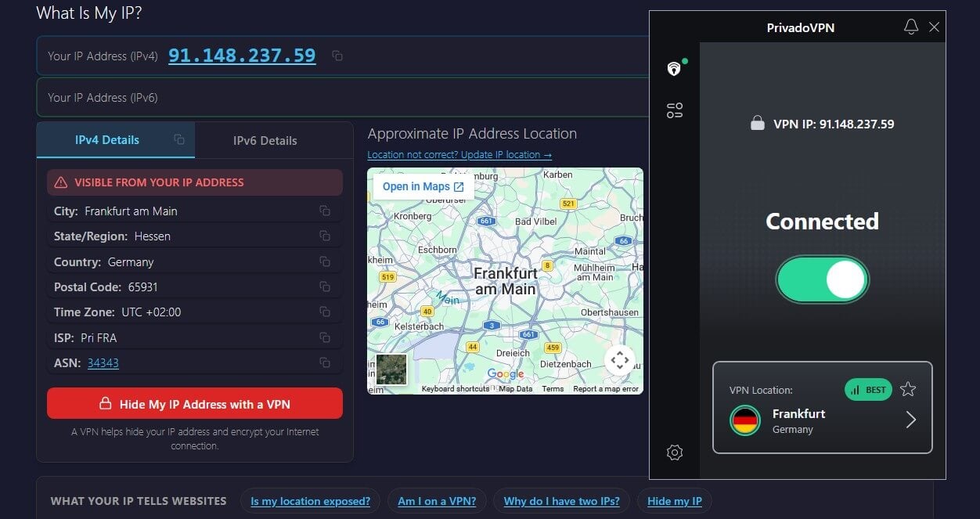Click Hide My IP Address with a VPN

click(195, 404)
